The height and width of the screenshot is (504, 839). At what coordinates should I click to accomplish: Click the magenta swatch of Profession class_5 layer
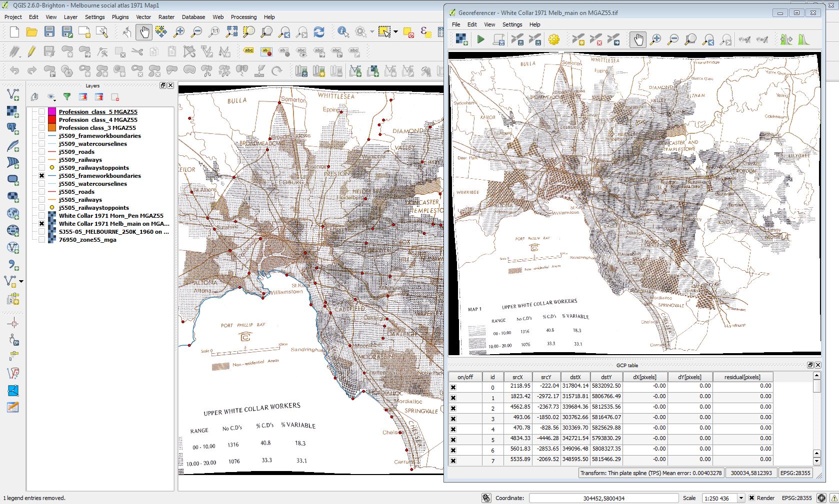point(52,112)
